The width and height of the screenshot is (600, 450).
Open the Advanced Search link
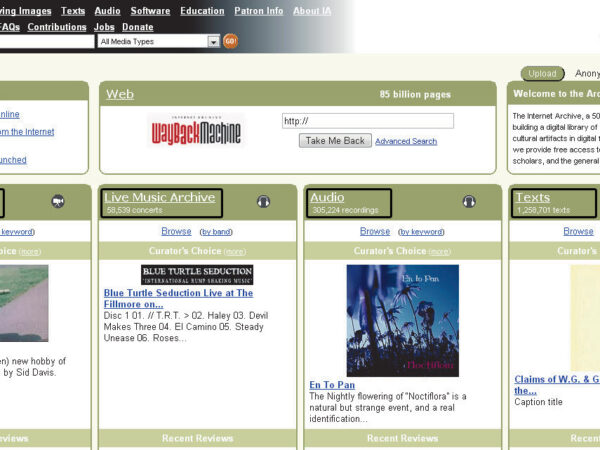point(406,141)
